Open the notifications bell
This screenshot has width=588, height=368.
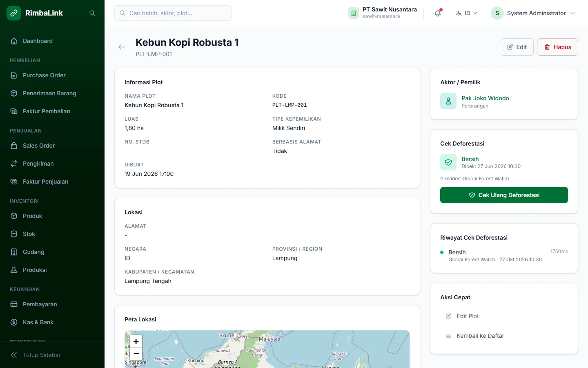438,13
